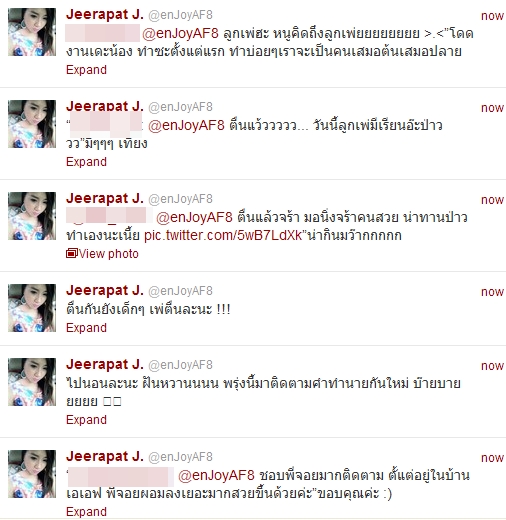The image size is (506, 520).
Task: Click @enJoyAF8 mention in second tweet body
Action: click(x=186, y=125)
